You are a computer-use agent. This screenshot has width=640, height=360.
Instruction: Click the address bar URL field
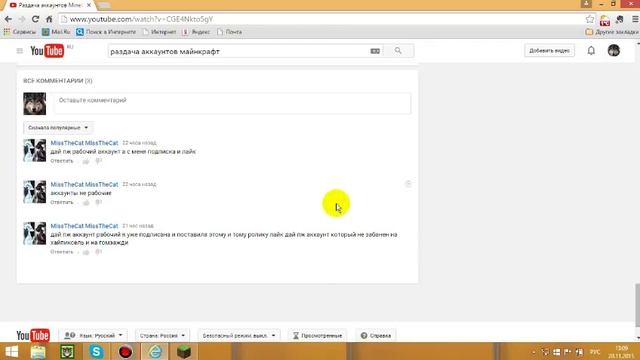pos(321,19)
